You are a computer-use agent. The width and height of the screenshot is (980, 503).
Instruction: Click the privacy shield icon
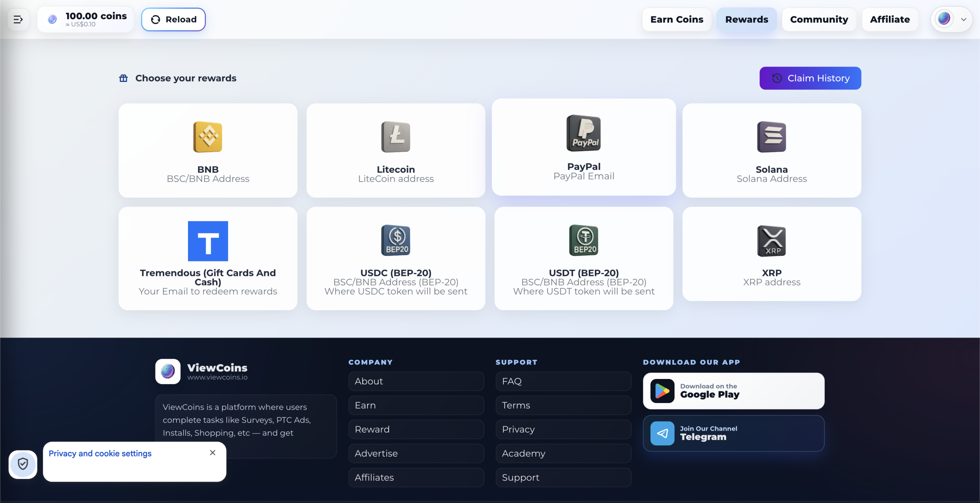pyautogui.click(x=23, y=464)
